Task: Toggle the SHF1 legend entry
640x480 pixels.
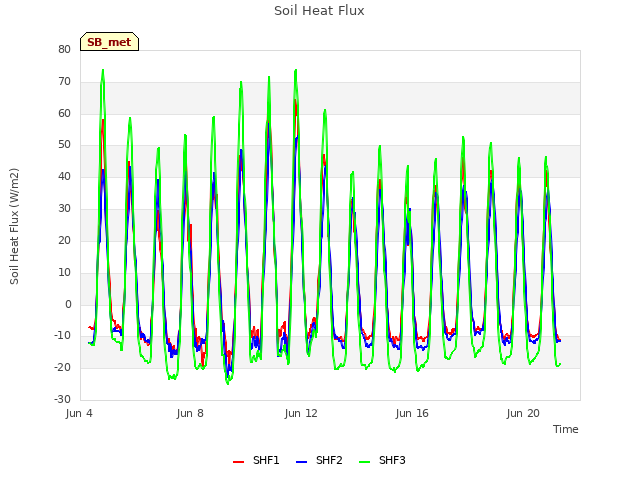Action: pyautogui.click(x=256, y=461)
